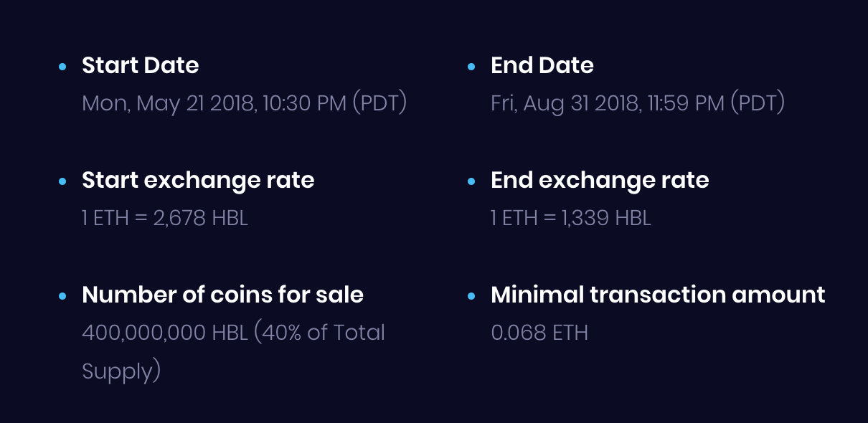Click the Mon, May 21 2018 start time text
The width and height of the screenshot is (868, 423).
(x=245, y=103)
